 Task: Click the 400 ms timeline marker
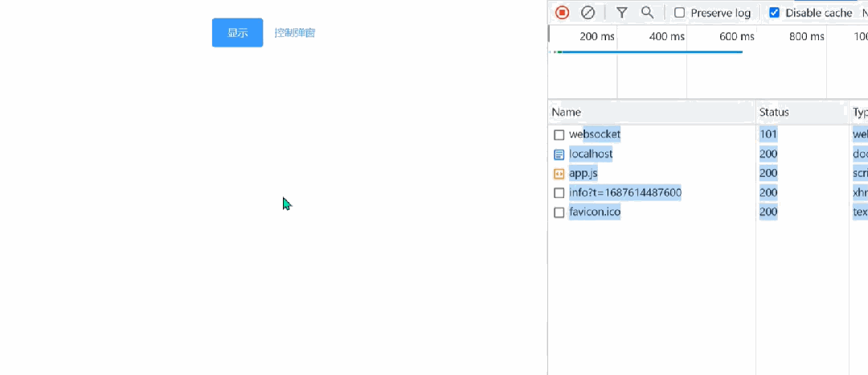[666, 36]
